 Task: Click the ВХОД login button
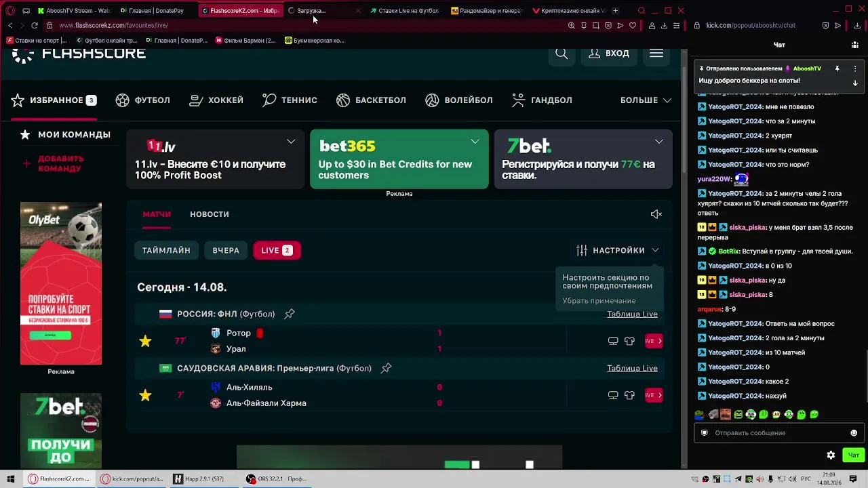(x=609, y=54)
